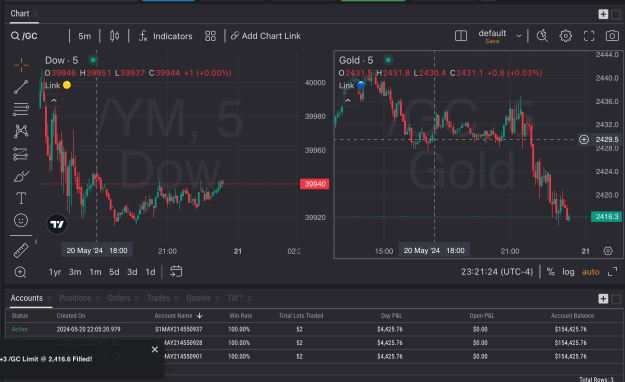Click the green status dot beside Dow · 5
The image size is (625, 382).
[x=93, y=60]
